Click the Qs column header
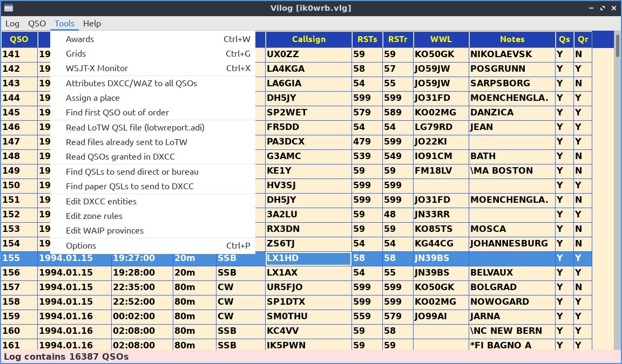The height and width of the screenshot is (364, 622). click(564, 39)
